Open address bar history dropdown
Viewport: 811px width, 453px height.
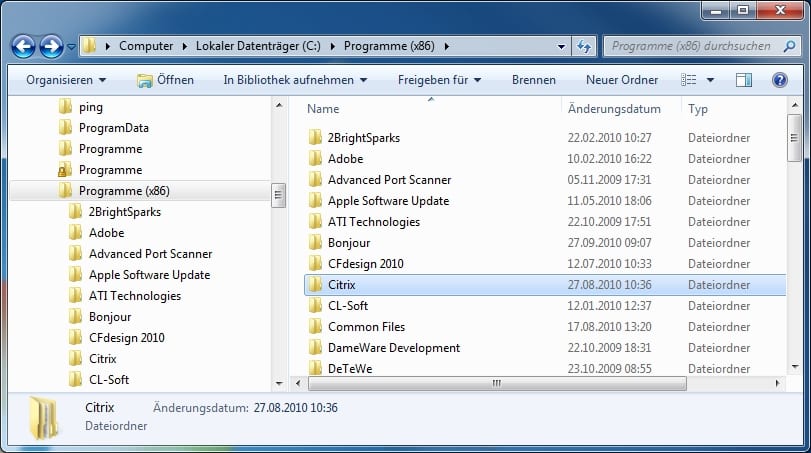(561, 47)
